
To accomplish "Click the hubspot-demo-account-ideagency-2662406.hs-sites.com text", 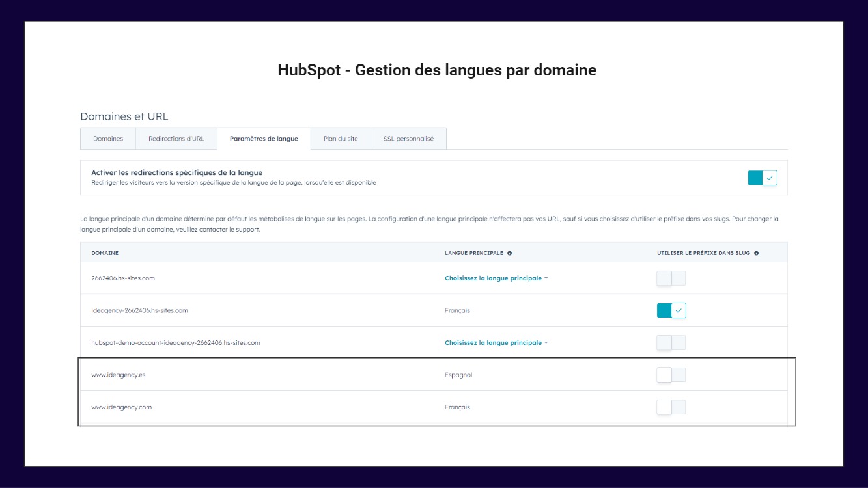I will click(176, 342).
